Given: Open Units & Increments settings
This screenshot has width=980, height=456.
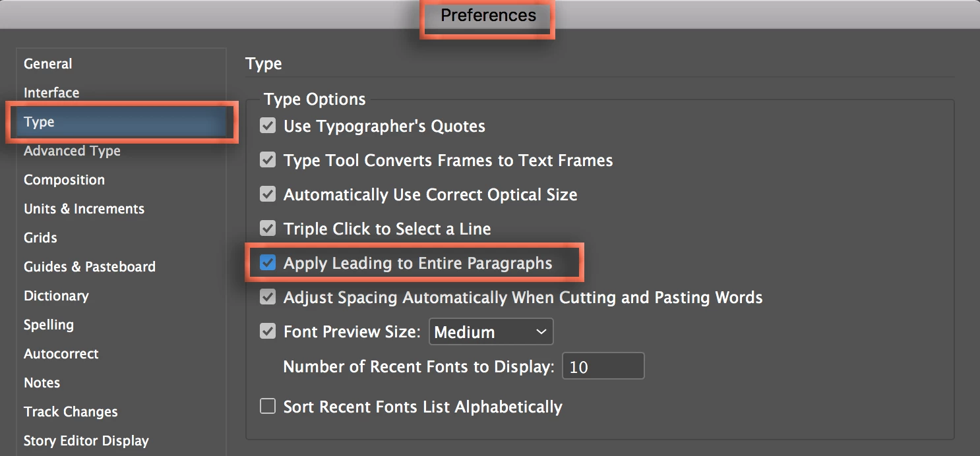Looking at the screenshot, I should click(x=84, y=209).
